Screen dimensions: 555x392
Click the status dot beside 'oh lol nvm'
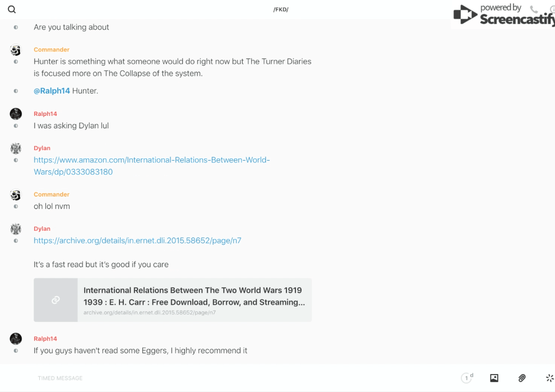(x=16, y=206)
